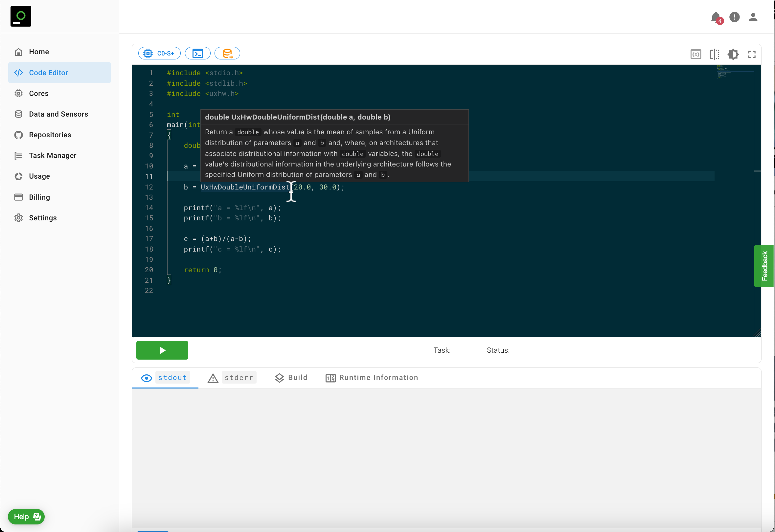
Task: Toggle the editor light/dark theme icon
Action: [733, 54]
